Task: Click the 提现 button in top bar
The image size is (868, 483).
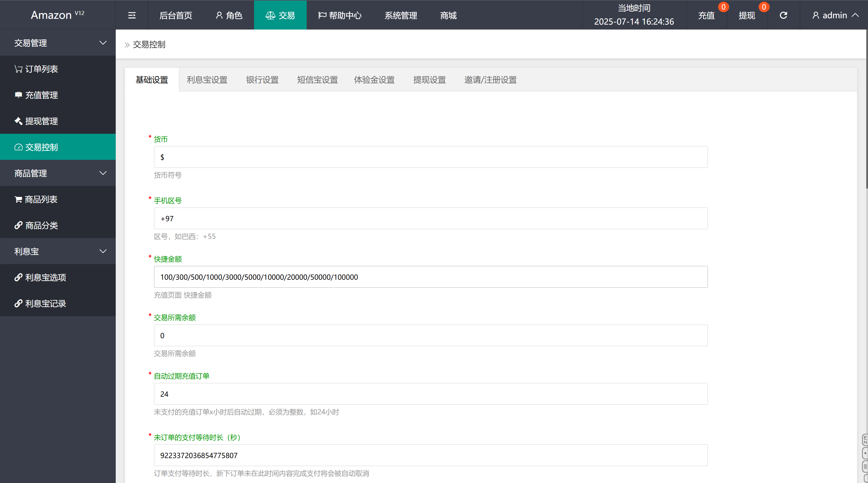Action: (747, 16)
